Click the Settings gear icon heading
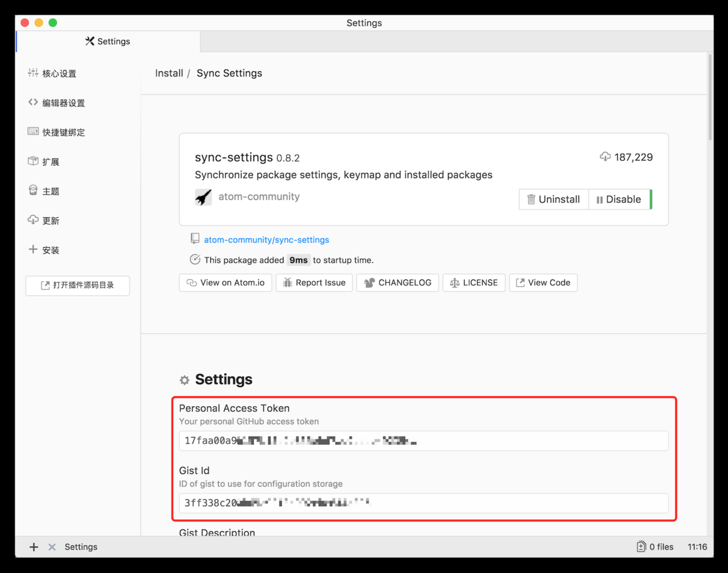The width and height of the screenshot is (728, 573). click(x=184, y=380)
